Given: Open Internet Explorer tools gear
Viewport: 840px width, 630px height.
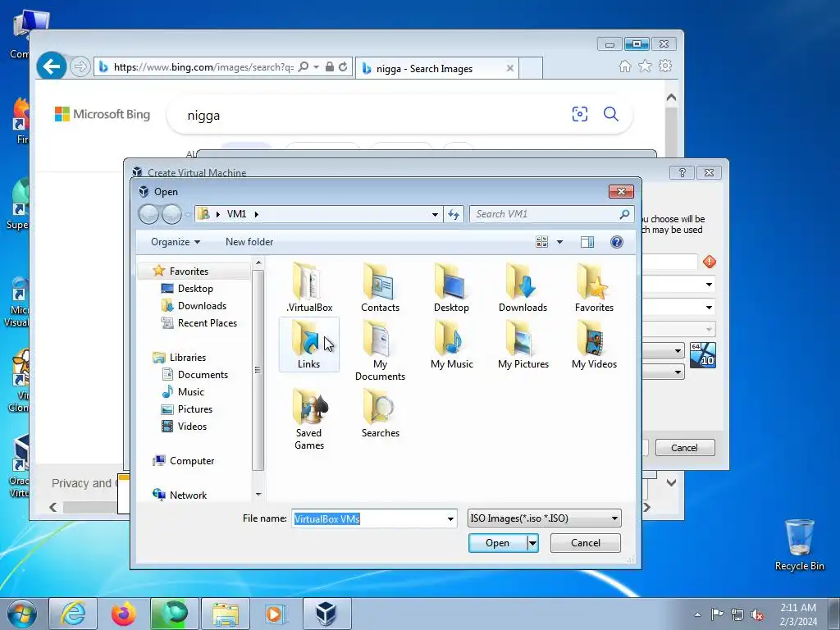Looking at the screenshot, I should [665, 66].
